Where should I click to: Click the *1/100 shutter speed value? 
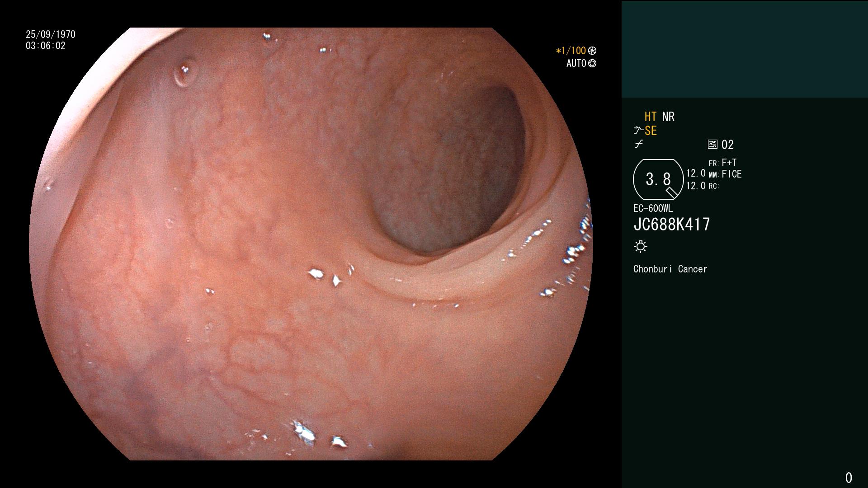click(571, 51)
